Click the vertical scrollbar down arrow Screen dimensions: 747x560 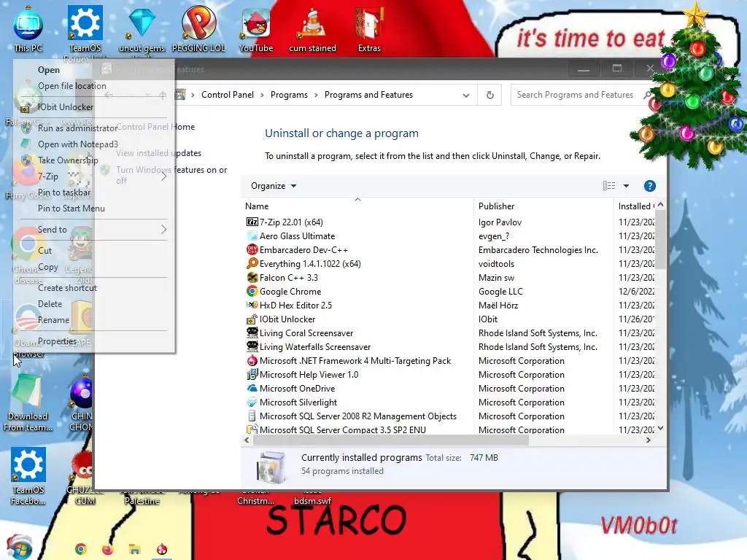click(660, 428)
